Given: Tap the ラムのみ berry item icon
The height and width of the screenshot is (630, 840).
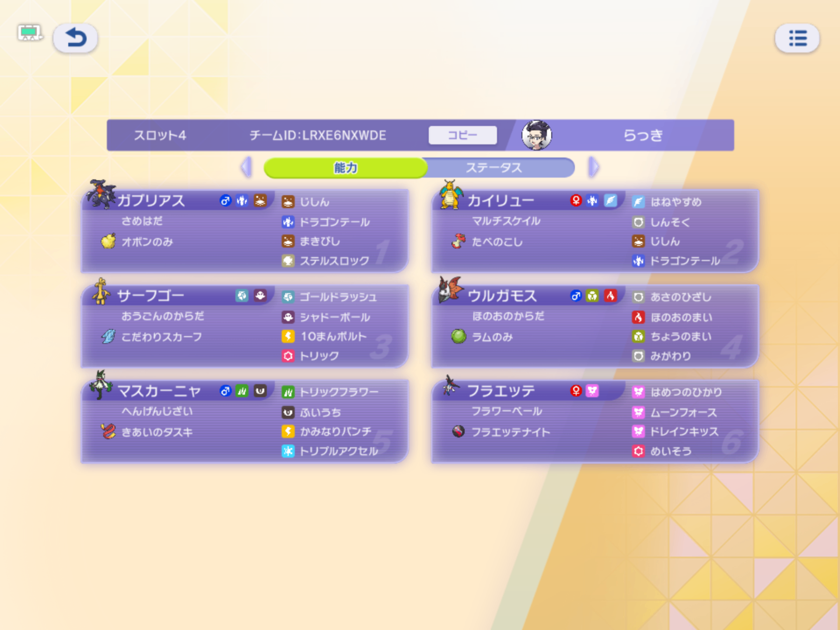Looking at the screenshot, I should point(458,336).
